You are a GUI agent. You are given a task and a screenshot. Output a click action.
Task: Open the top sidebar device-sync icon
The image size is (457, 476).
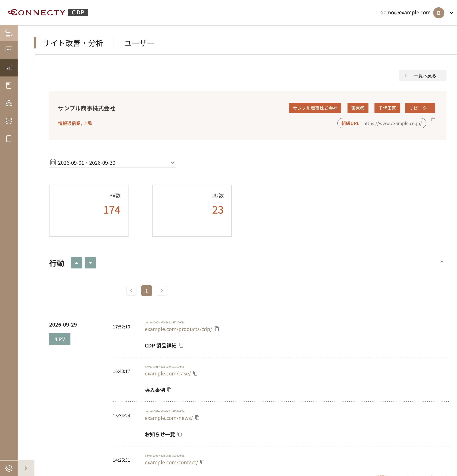coord(9,33)
